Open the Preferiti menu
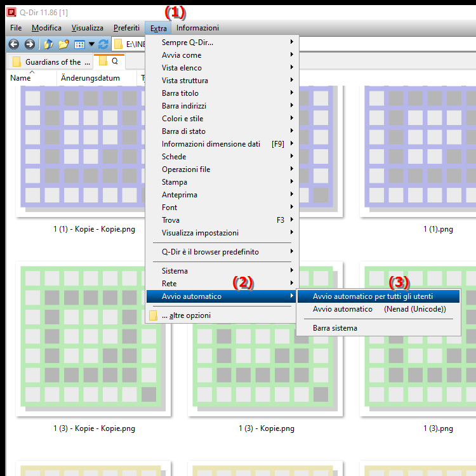Viewport: 476px width, 476px height. coord(126,28)
